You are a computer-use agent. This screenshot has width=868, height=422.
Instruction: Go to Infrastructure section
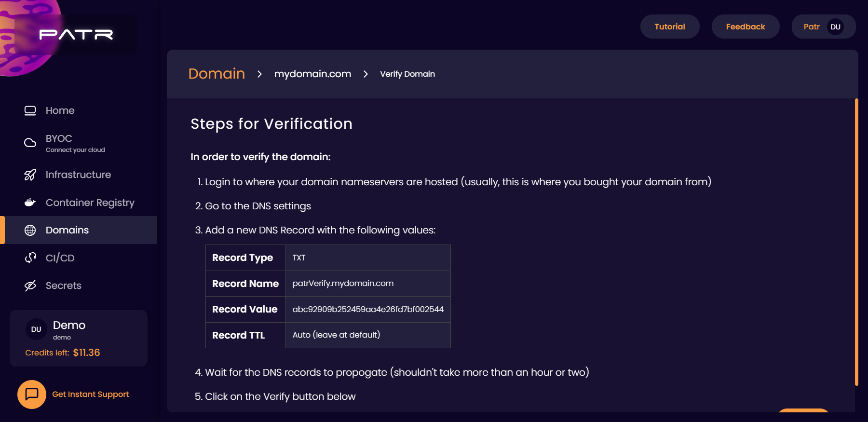(79, 175)
